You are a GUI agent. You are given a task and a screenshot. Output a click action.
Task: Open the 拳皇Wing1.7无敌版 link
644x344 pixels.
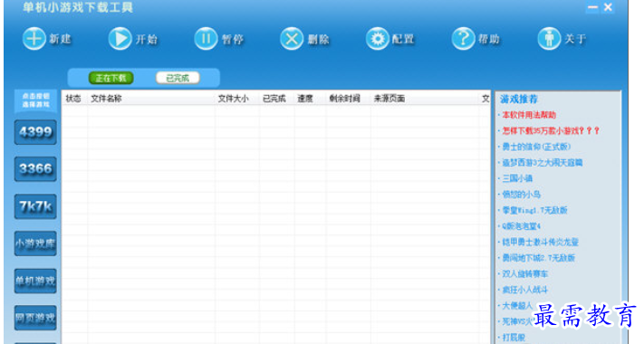(x=534, y=210)
